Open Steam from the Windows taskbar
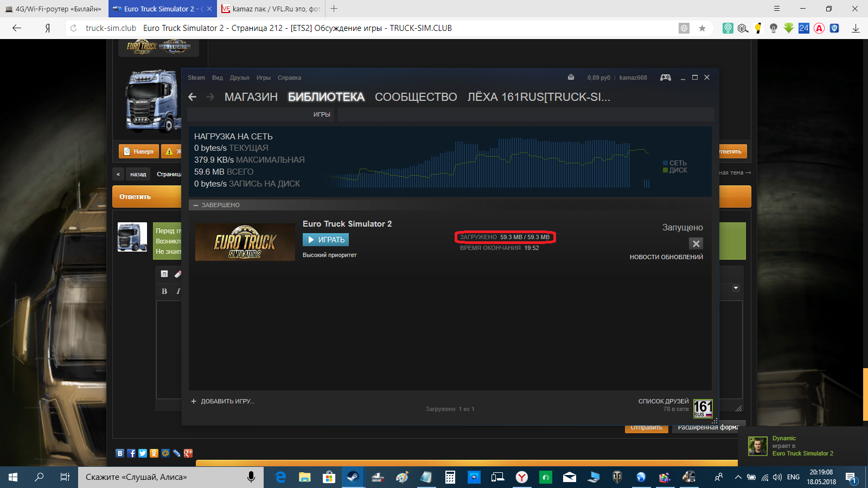Image resolution: width=868 pixels, height=488 pixels. point(353,477)
